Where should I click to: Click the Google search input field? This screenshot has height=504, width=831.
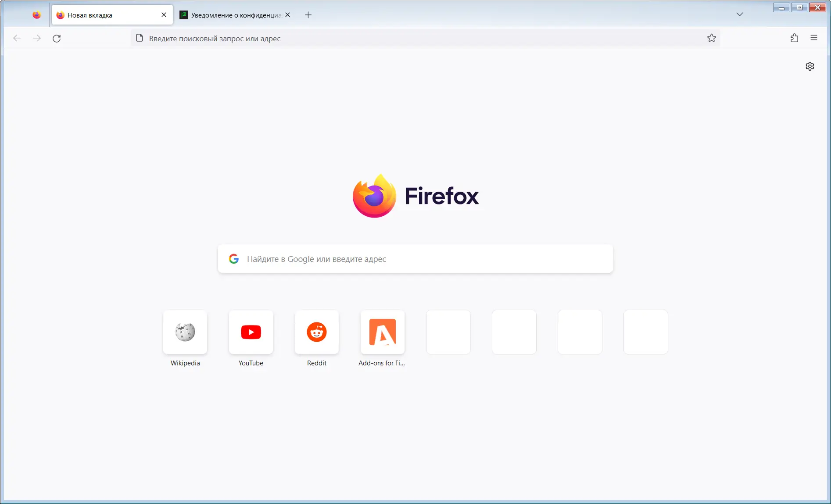click(415, 259)
